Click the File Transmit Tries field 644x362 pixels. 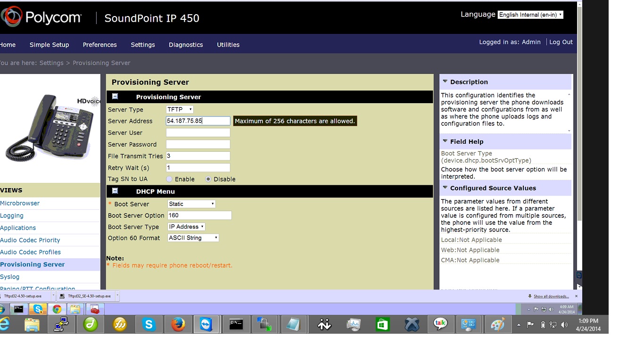click(198, 156)
